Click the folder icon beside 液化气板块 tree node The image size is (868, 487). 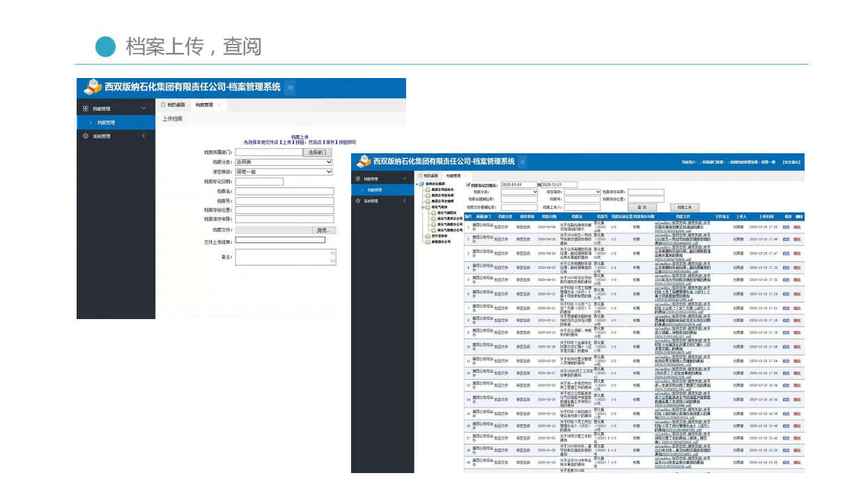(427, 207)
